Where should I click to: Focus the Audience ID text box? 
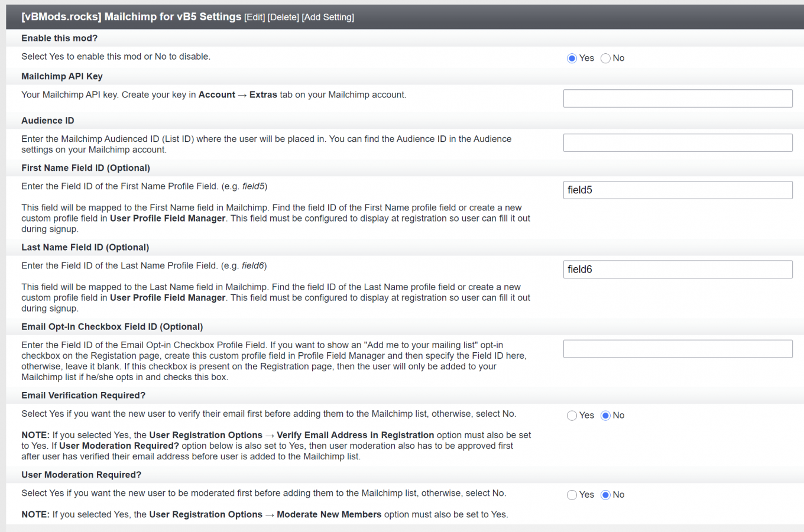pos(677,142)
